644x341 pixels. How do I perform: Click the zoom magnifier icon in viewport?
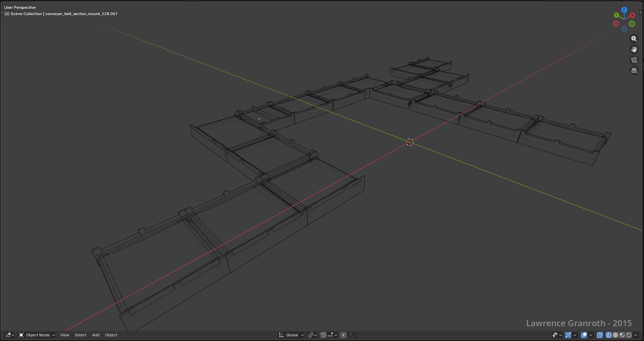point(634,39)
